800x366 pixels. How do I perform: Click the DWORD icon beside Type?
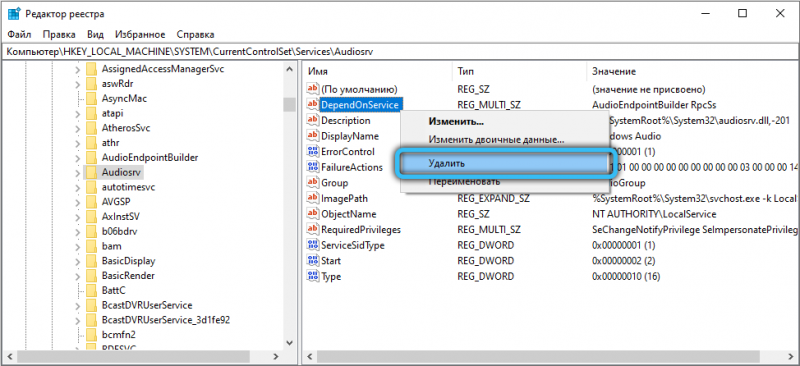click(x=312, y=276)
